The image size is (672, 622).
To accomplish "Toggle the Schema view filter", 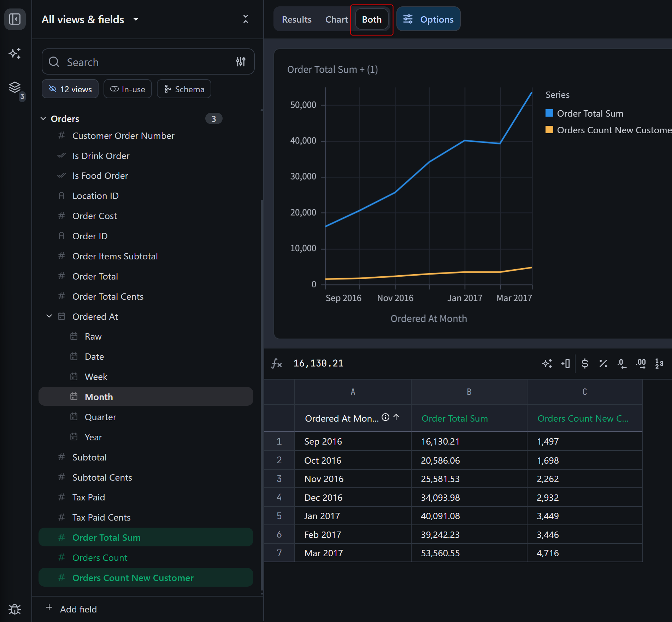I will pos(184,89).
